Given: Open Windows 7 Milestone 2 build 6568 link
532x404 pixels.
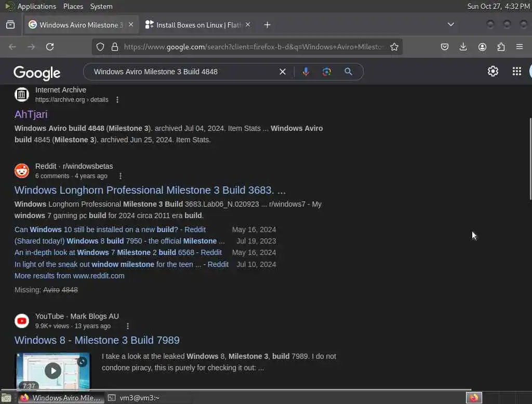Looking at the screenshot, I should pyautogui.click(x=118, y=253).
